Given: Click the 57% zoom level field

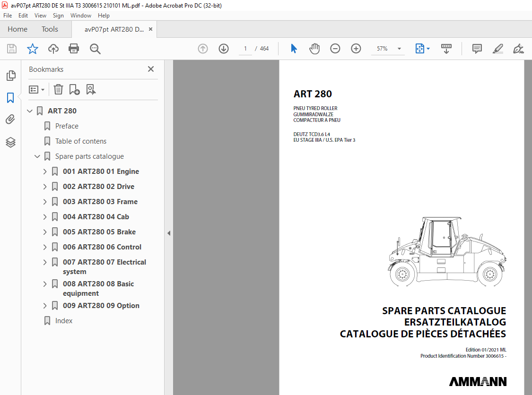Looking at the screenshot, I should tap(383, 49).
